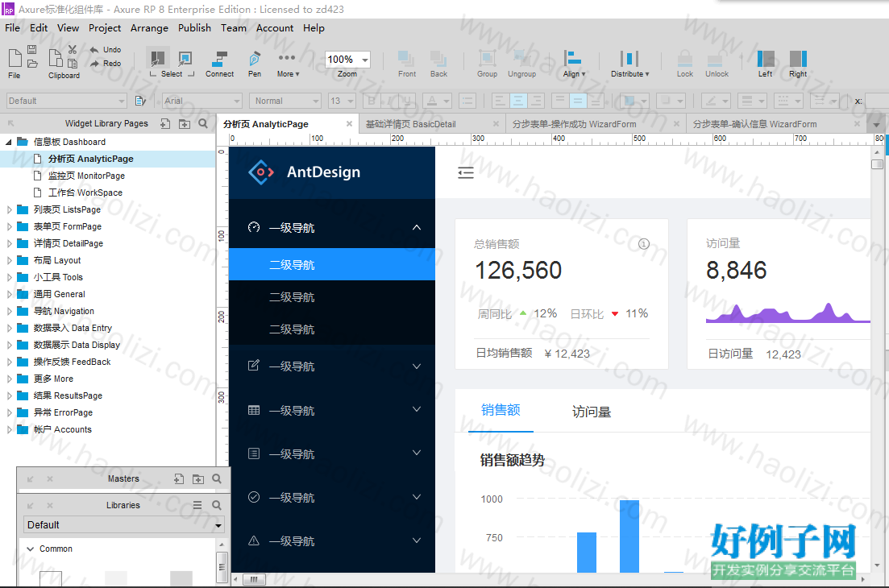
Task: Open the Arial font dropdown
Action: (201, 101)
